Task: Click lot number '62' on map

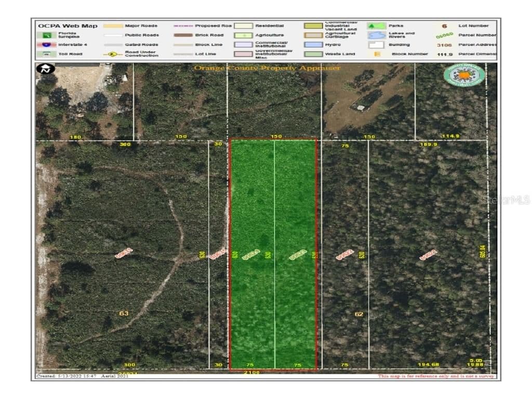Action: pyautogui.click(x=359, y=314)
